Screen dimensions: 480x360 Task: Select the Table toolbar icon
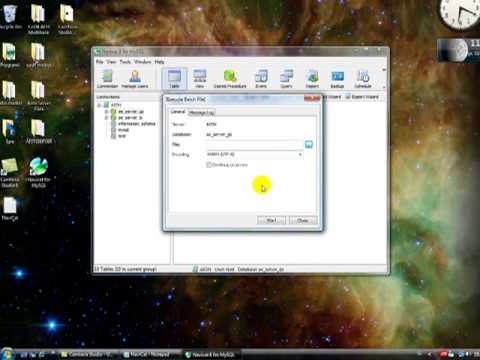174,79
